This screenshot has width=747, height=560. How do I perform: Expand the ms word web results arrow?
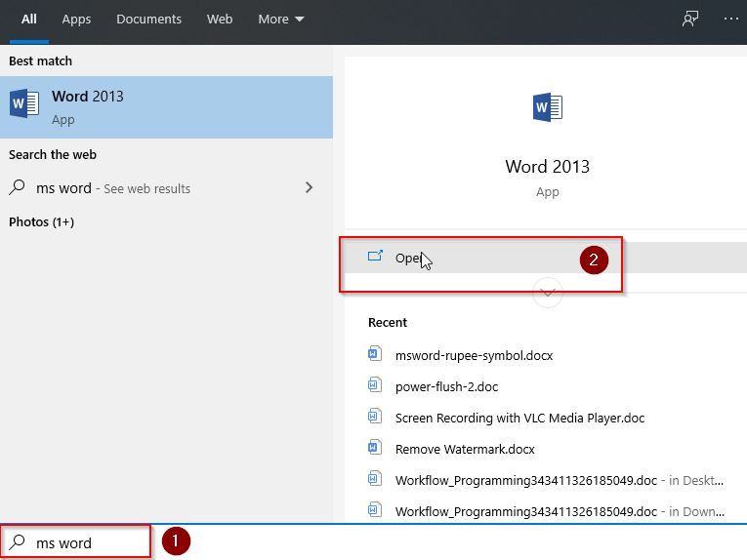tap(310, 187)
